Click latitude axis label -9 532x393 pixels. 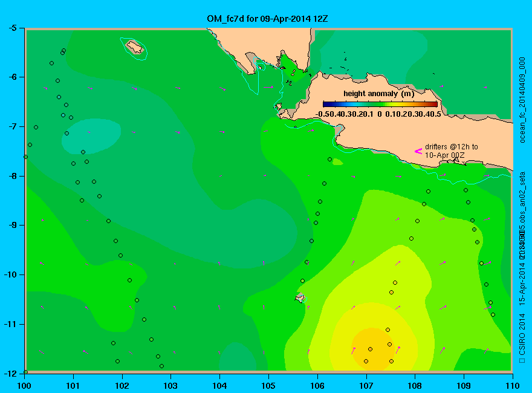[12, 226]
